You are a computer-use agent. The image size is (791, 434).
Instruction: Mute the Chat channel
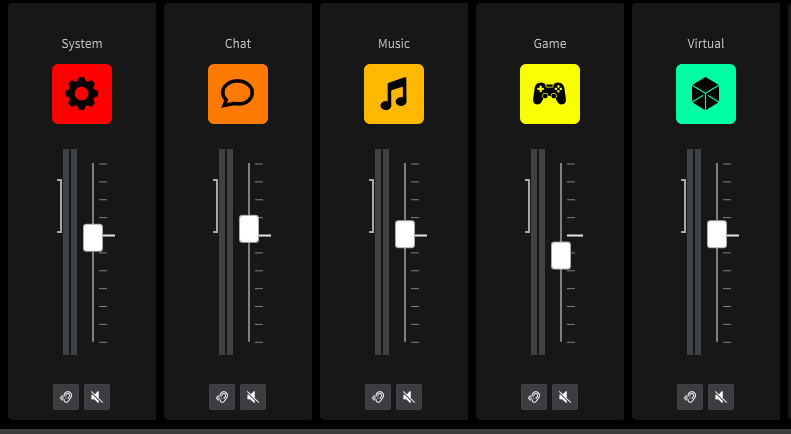253,397
